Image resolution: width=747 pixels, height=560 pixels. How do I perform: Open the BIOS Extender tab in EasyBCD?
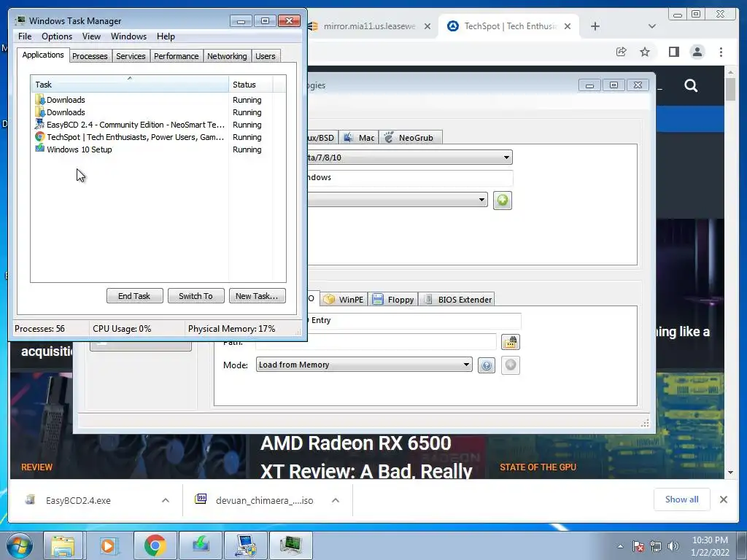tap(457, 300)
